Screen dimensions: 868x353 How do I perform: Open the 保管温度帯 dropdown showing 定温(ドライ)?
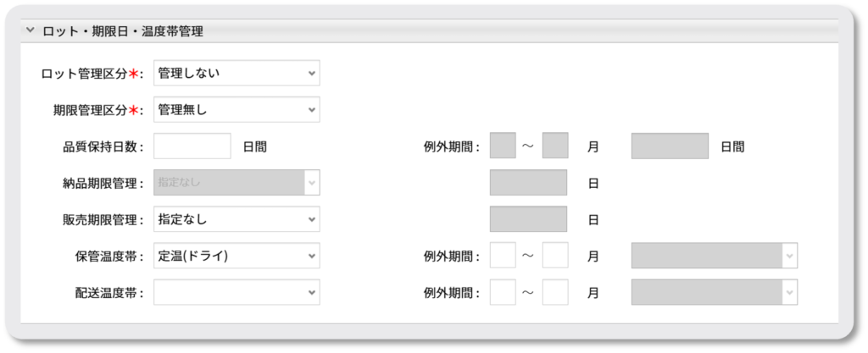click(x=236, y=256)
